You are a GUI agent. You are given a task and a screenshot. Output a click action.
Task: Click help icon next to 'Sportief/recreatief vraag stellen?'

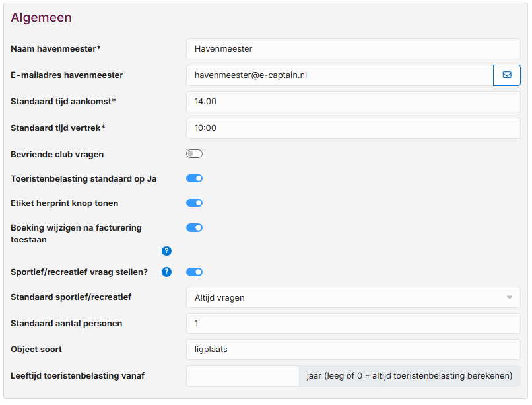pyautogui.click(x=166, y=272)
